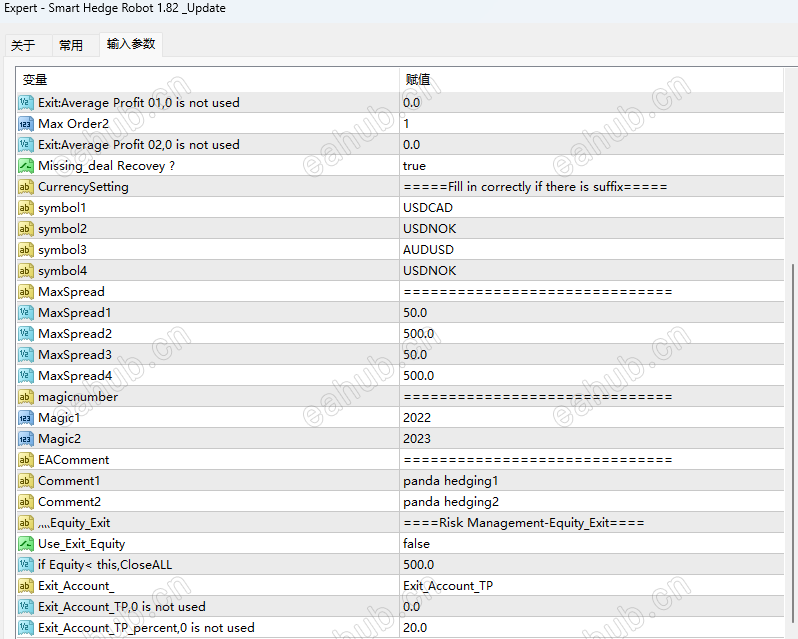Edit the Equity CloseALL value 500.0
The image size is (798, 639).
[418, 565]
